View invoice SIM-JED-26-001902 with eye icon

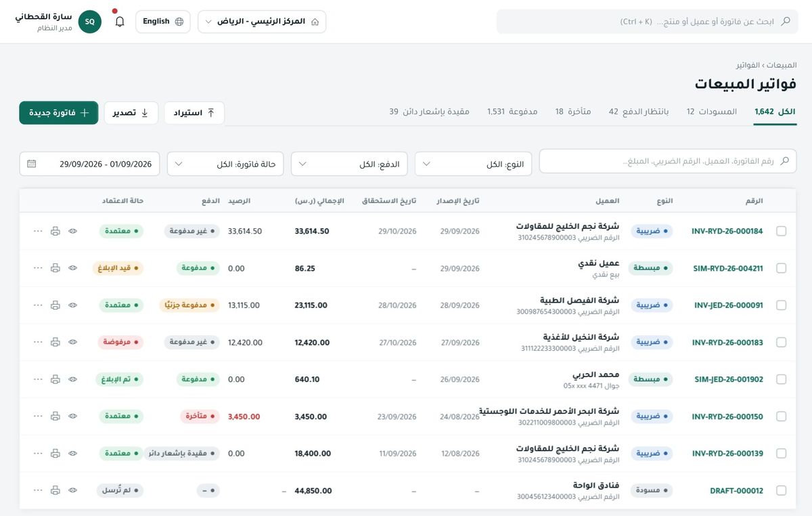coord(73,379)
